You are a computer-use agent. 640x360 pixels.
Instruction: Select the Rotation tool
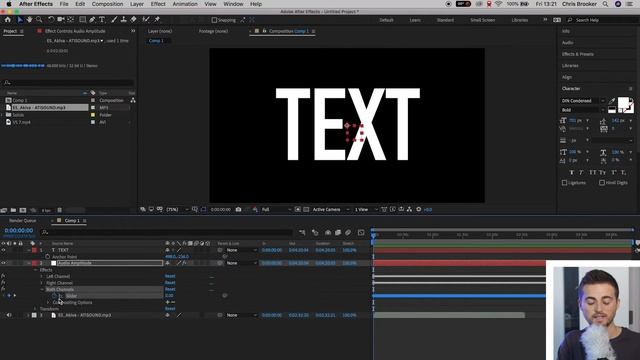click(x=51, y=20)
